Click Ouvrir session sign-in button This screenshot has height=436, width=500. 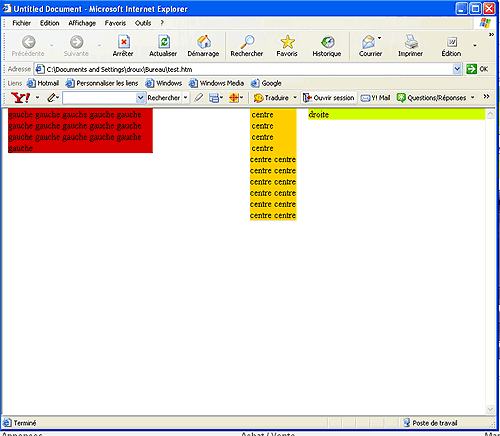point(329,98)
